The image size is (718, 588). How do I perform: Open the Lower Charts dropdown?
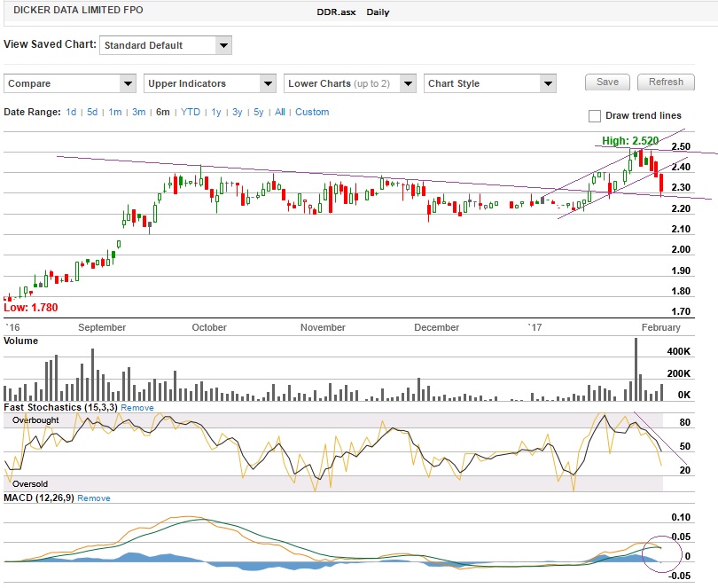350,83
